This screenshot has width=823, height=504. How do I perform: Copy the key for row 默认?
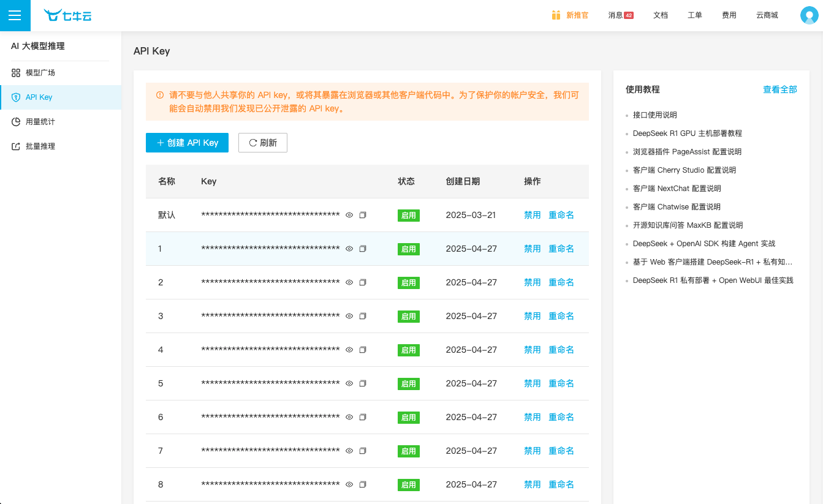tap(363, 215)
